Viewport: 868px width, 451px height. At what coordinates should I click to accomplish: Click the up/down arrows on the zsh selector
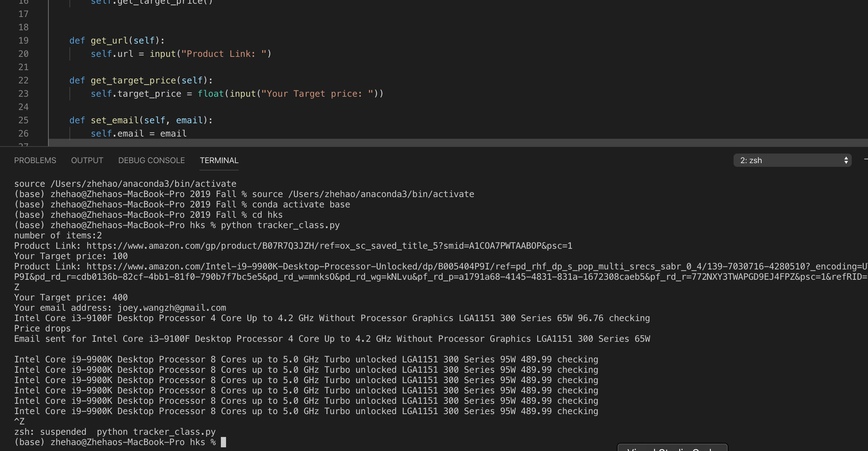click(846, 161)
